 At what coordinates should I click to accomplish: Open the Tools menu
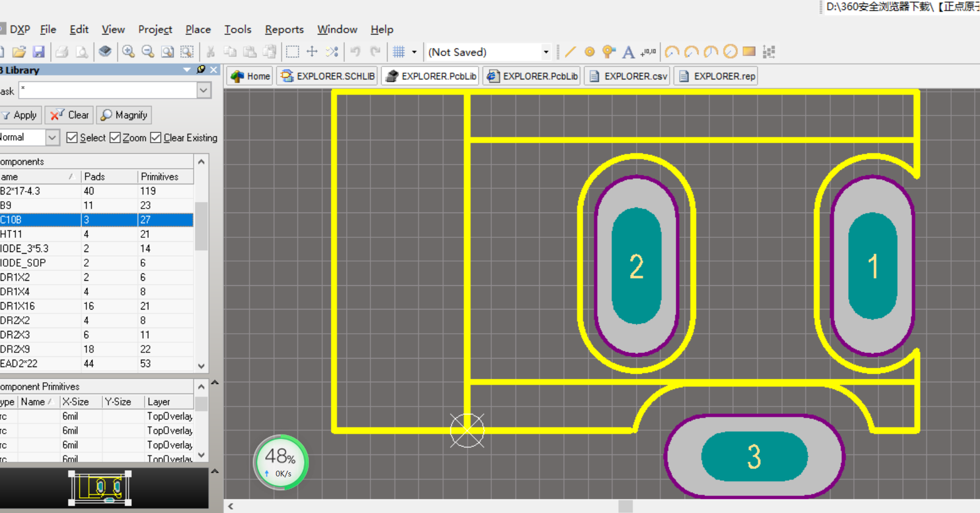click(237, 29)
